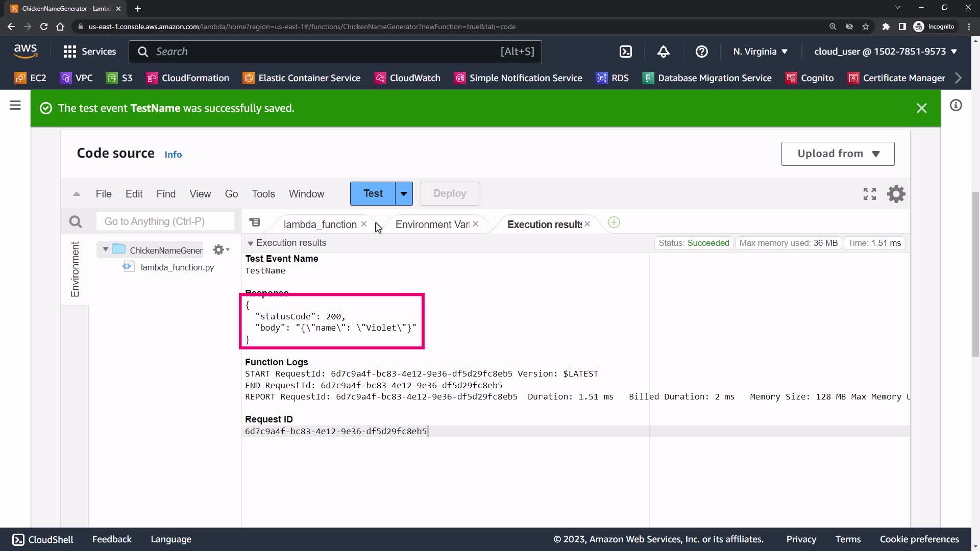
Task: Open the hamburger side navigation menu
Action: pos(15,106)
